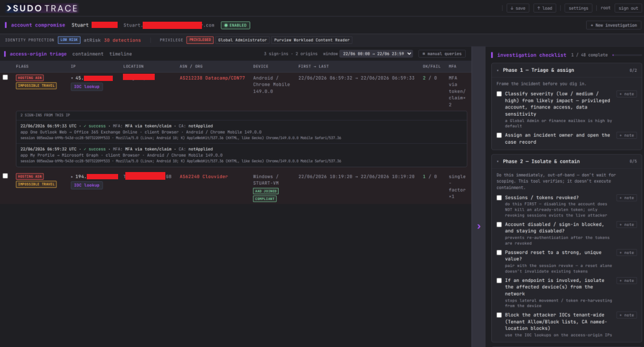Click the 06:59:33 UTC sign-in entry
This screenshot has width=644, height=347.
pos(241,132)
